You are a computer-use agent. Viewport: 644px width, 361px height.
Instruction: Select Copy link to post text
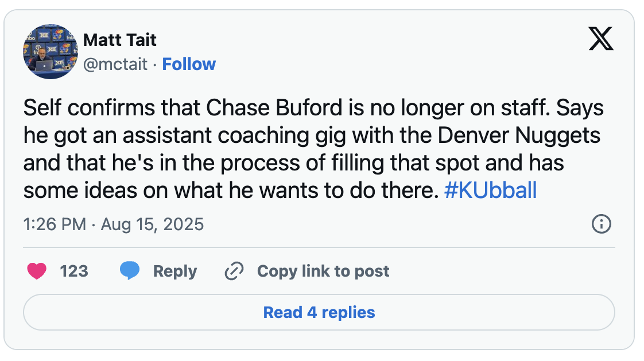[323, 271]
